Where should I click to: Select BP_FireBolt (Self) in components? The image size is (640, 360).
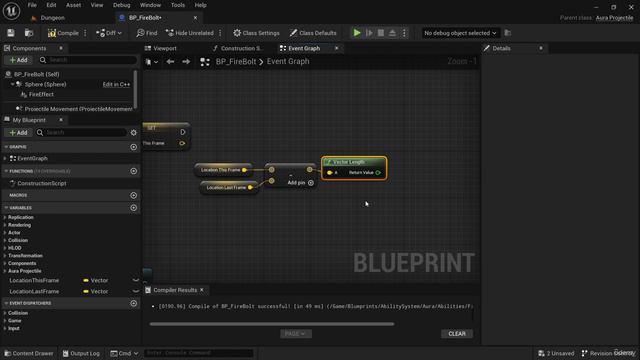[37, 74]
